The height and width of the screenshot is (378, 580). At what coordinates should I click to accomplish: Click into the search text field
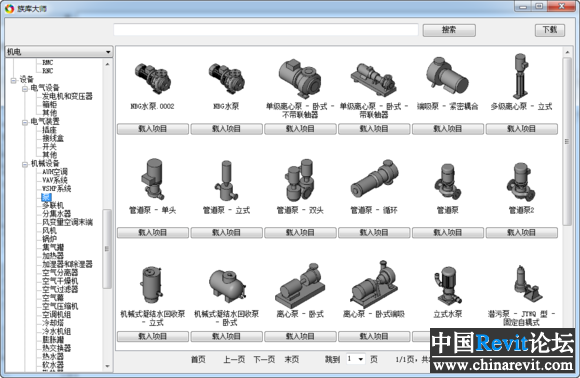[x=266, y=30]
